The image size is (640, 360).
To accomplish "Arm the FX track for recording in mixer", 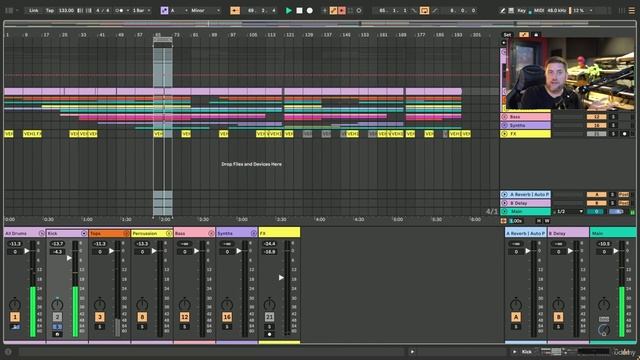I will point(269,334).
